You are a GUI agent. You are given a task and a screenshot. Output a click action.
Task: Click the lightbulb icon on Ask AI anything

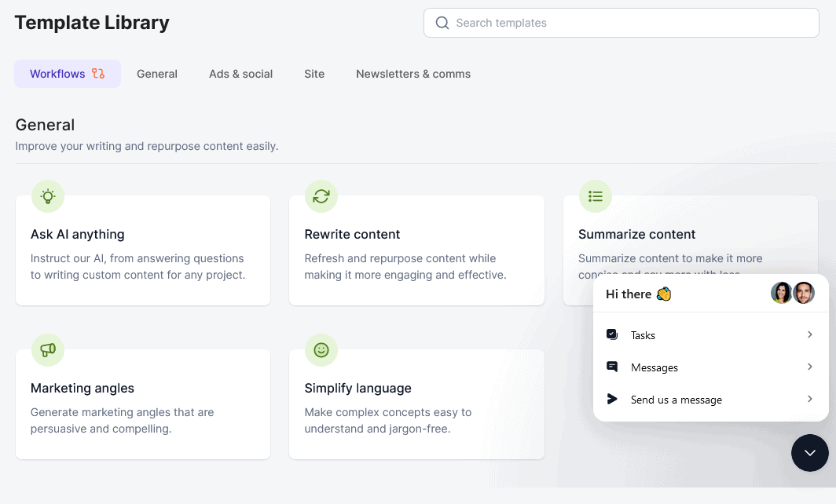click(48, 196)
